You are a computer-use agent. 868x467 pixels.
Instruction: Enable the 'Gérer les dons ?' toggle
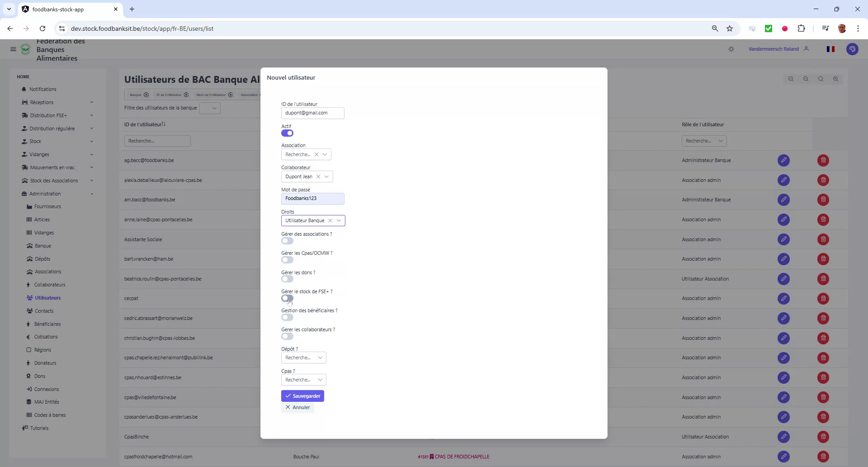[287, 279]
